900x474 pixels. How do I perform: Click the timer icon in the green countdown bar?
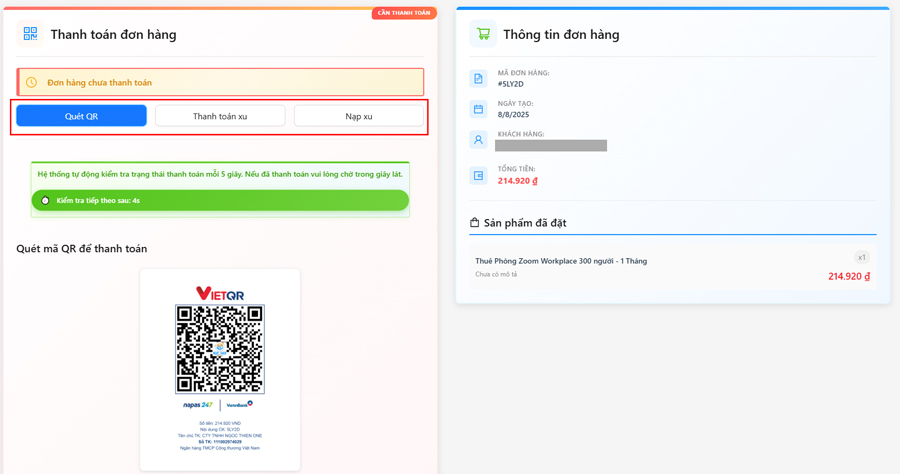pyautogui.click(x=45, y=200)
